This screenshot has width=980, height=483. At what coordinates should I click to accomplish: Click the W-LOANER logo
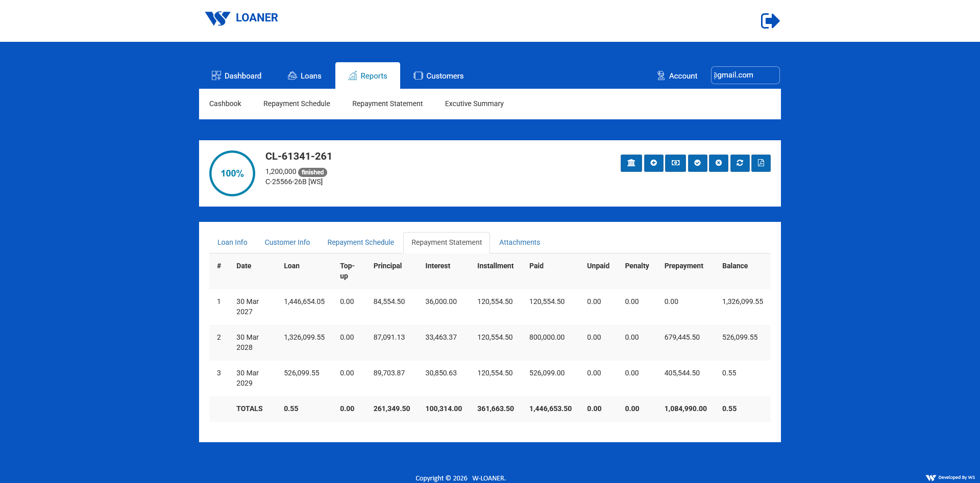point(241,18)
